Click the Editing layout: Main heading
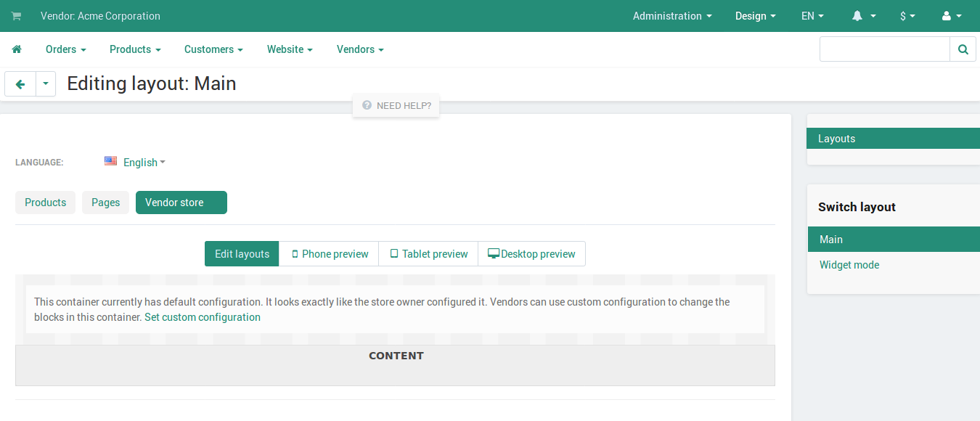This screenshot has height=421, width=980. point(152,83)
